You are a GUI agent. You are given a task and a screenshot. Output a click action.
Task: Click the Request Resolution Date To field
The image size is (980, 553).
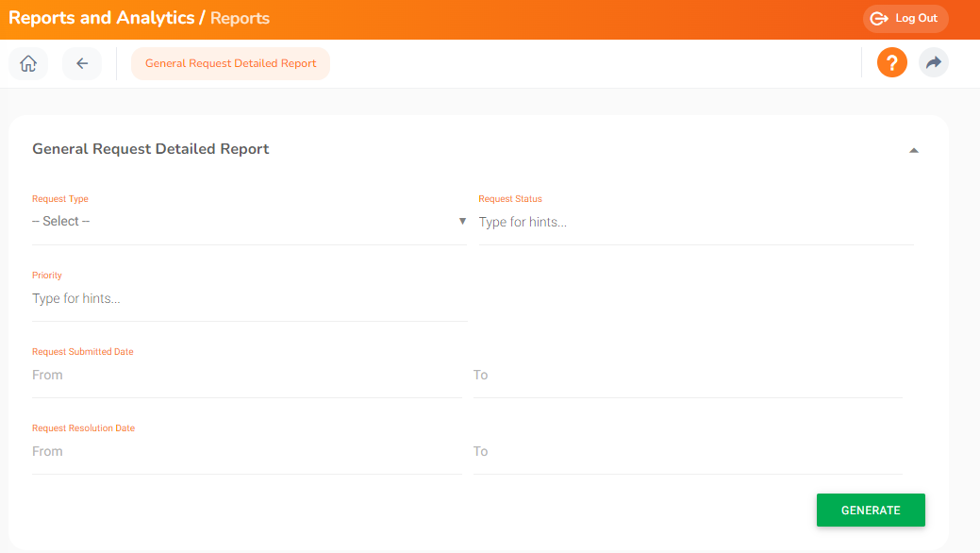(x=687, y=452)
